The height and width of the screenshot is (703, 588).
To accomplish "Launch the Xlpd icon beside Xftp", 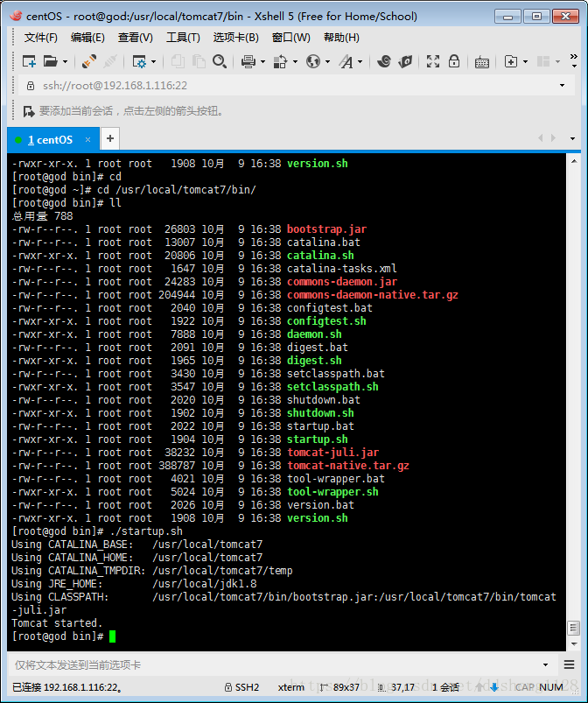I will point(405,61).
